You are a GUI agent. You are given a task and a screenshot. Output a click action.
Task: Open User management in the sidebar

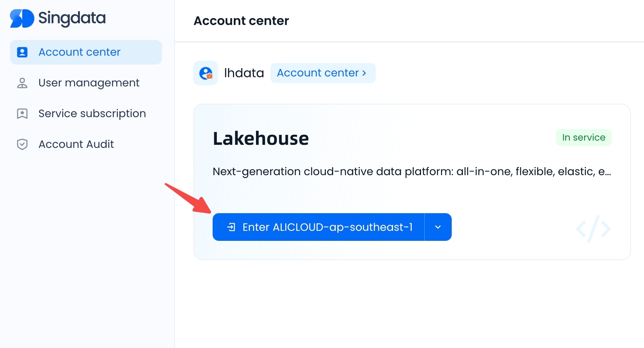(x=89, y=83)
